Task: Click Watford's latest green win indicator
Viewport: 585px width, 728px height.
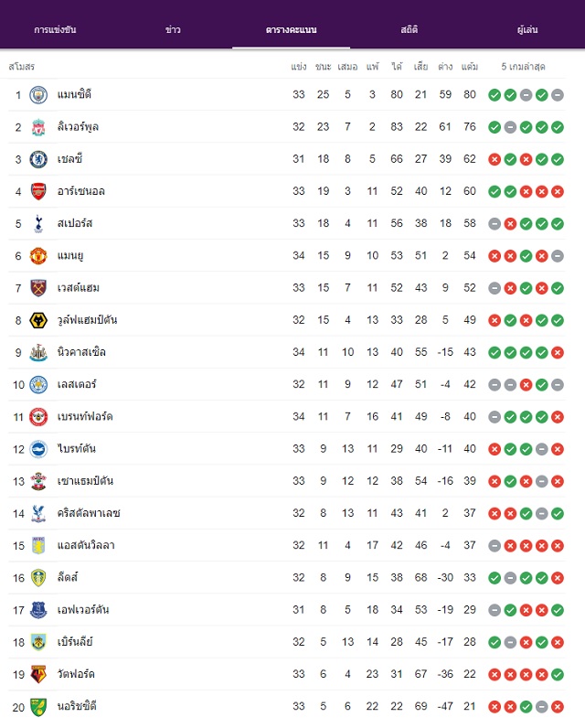Action: coord(558,675)
